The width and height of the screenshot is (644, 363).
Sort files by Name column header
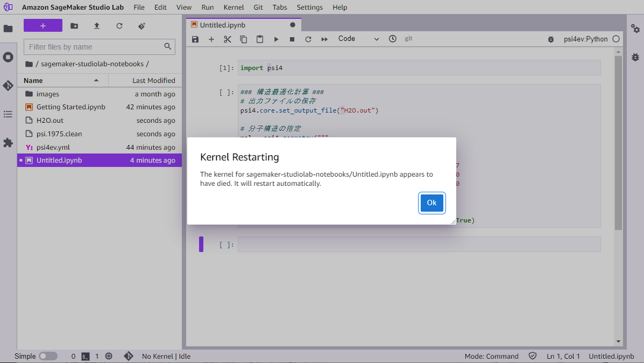[x=62, y=81]
